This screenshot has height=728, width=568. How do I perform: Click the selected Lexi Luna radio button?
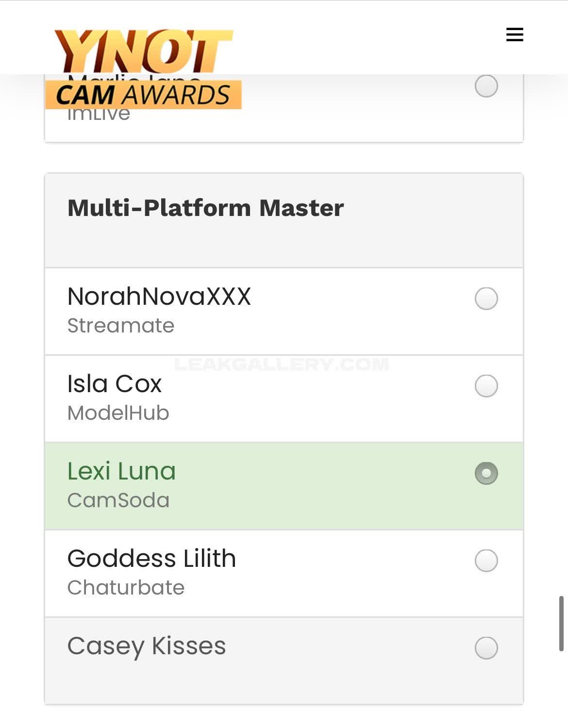[486, 473]
